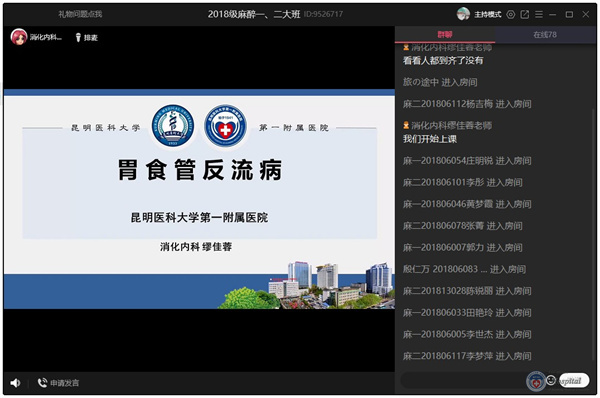Switch to the 在线78 tab
The height and width of the screenshot is (398, 600).
545,34
